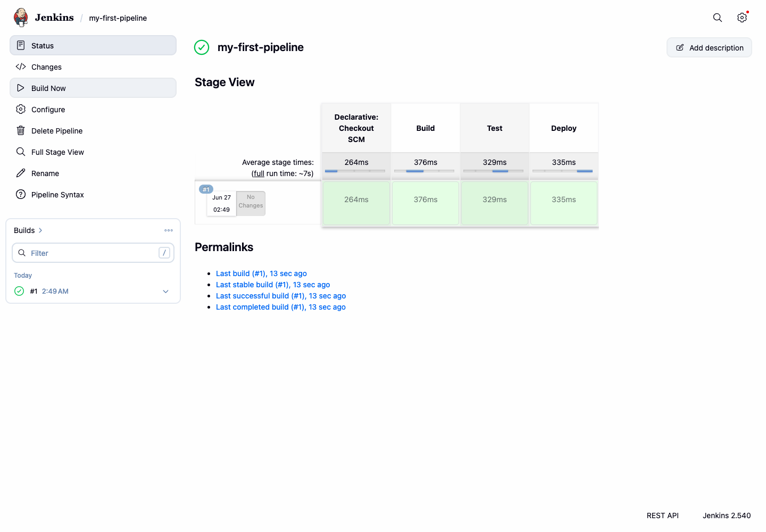Click the Delete Pipeline trash icon
This screenshot has width=766, height=532.
pyautogui.click(x=21, y=130)
